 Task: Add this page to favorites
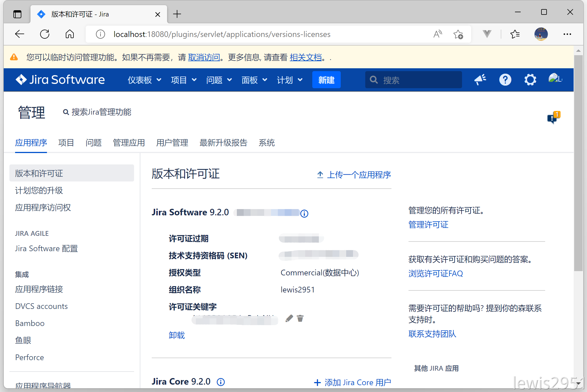(x=458, y=34)
